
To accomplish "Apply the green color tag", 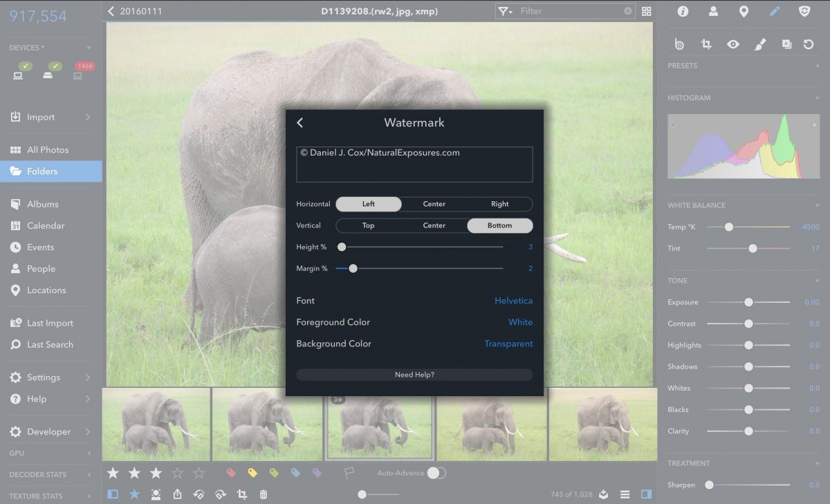I will click(x=275, y=473).
